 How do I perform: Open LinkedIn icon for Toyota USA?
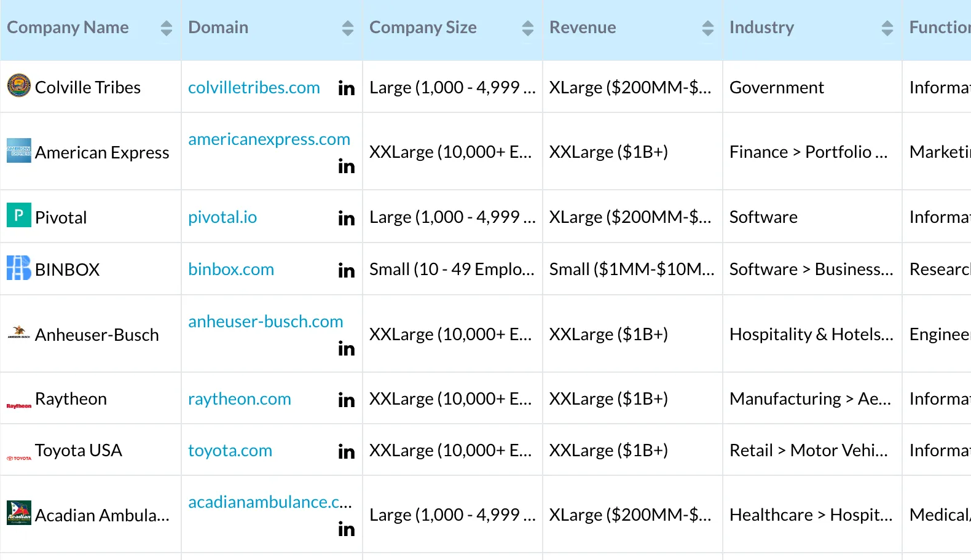click(347, 451)
